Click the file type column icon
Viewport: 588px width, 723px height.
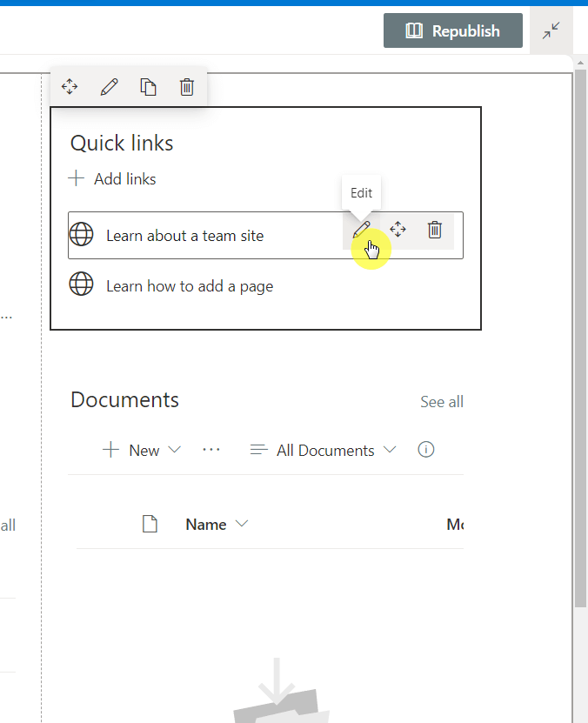point(150,524)
